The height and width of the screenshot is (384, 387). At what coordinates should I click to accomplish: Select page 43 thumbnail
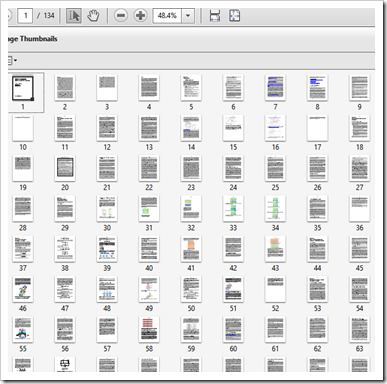click(x=275, y=249)
